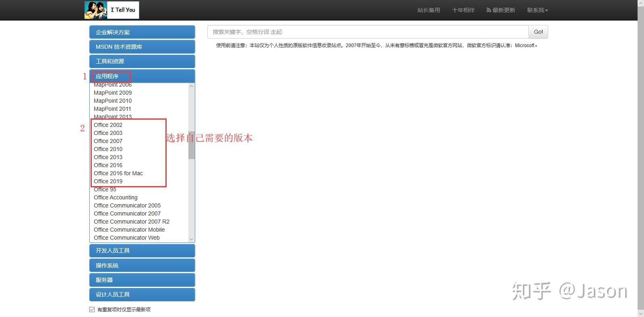Select Office Communicator 2005 entry
This screenshot has width=644, height=317.
pyautogui.click(x=127, y=205)
